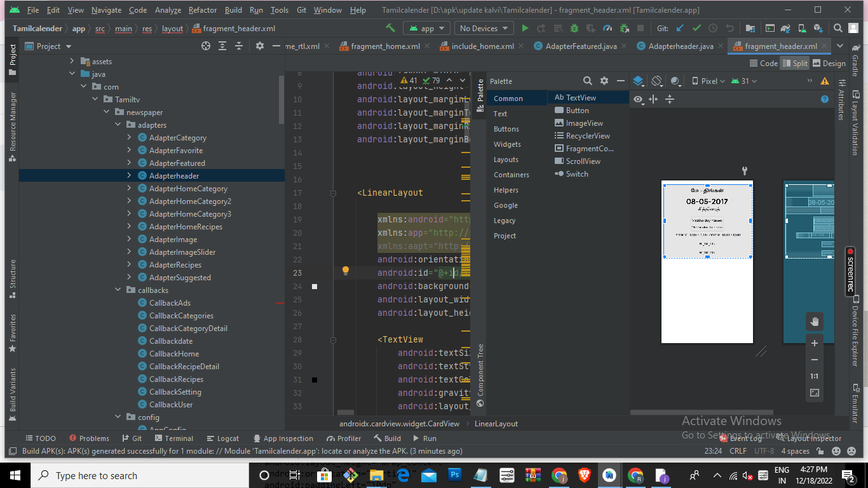Click the lightbulb intention icon on line 23
Viewport: 868px width, 488px height.
tap(346, 271)
